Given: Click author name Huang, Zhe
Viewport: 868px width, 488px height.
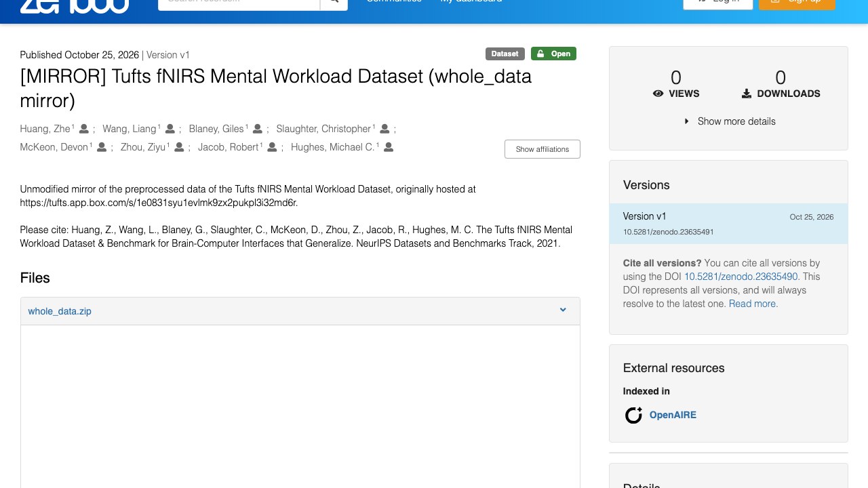Looking at the screenshot, I should pyautogui.click(x=45, y=129).
